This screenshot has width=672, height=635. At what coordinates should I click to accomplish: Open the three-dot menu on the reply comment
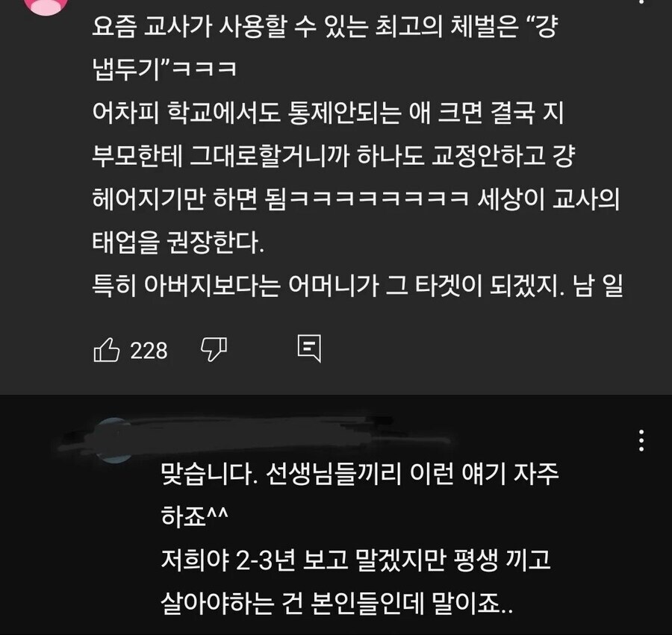(641, 440)
